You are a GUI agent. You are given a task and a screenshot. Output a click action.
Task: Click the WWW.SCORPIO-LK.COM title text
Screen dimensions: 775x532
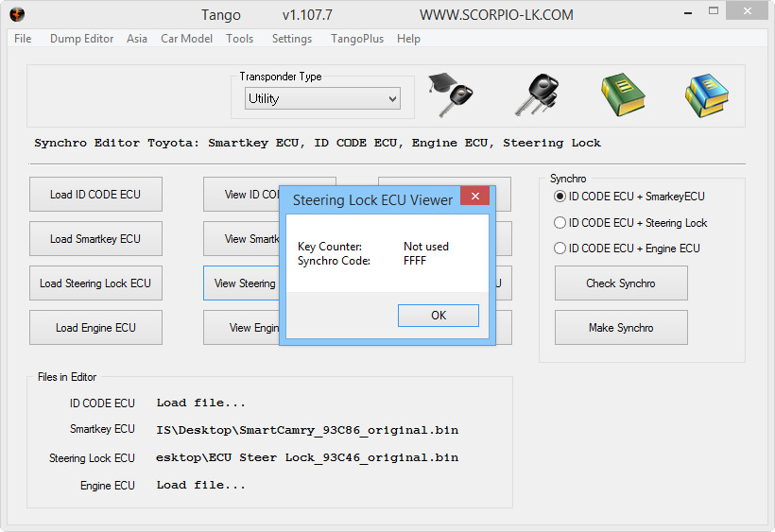(x=496, y=15)
